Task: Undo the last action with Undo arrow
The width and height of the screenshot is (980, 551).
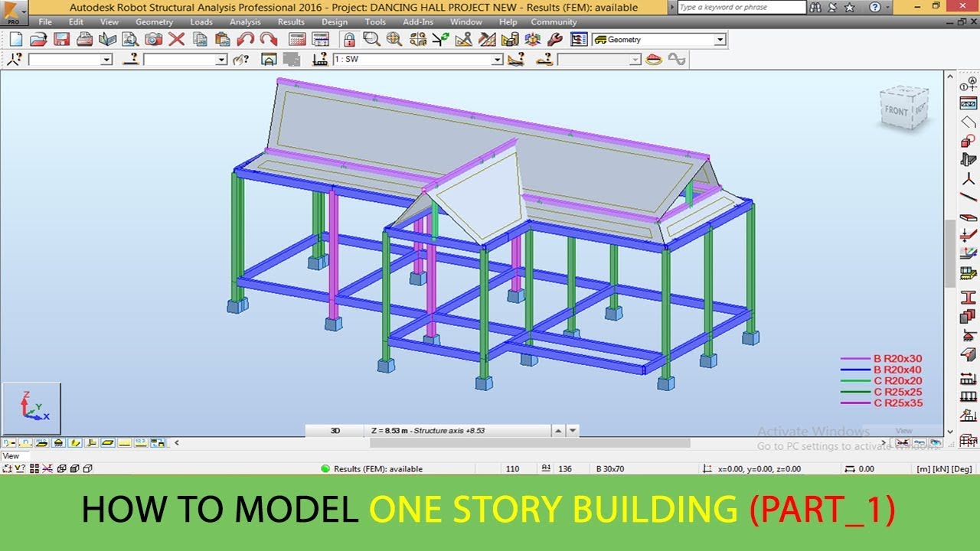Action: [x=246, y=39]
